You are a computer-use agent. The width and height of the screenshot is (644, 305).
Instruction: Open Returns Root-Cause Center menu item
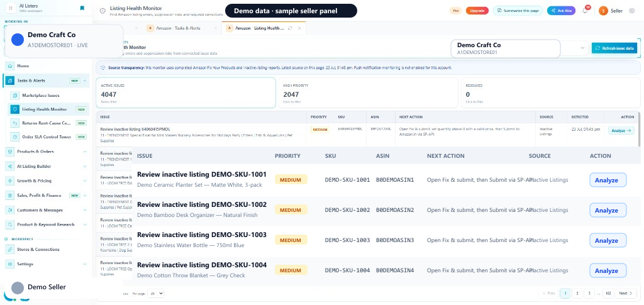click(47, 123)
